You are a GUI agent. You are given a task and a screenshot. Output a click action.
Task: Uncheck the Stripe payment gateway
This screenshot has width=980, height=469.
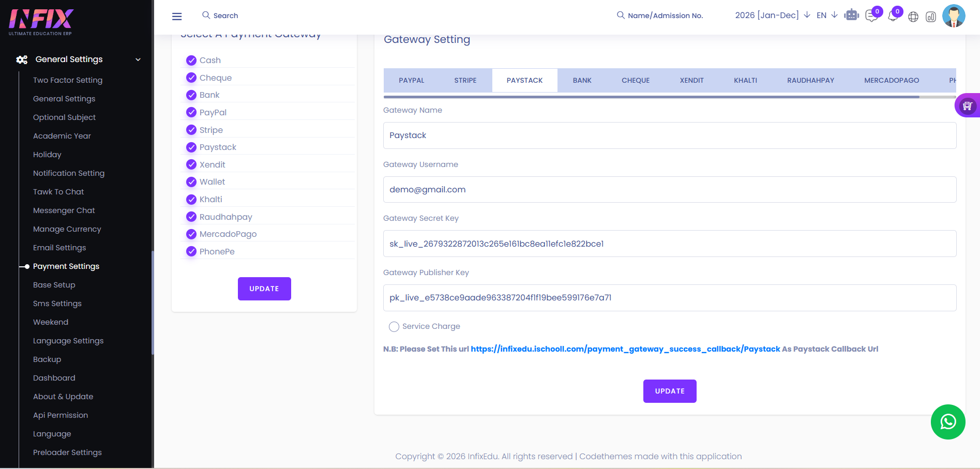[191, 130]
